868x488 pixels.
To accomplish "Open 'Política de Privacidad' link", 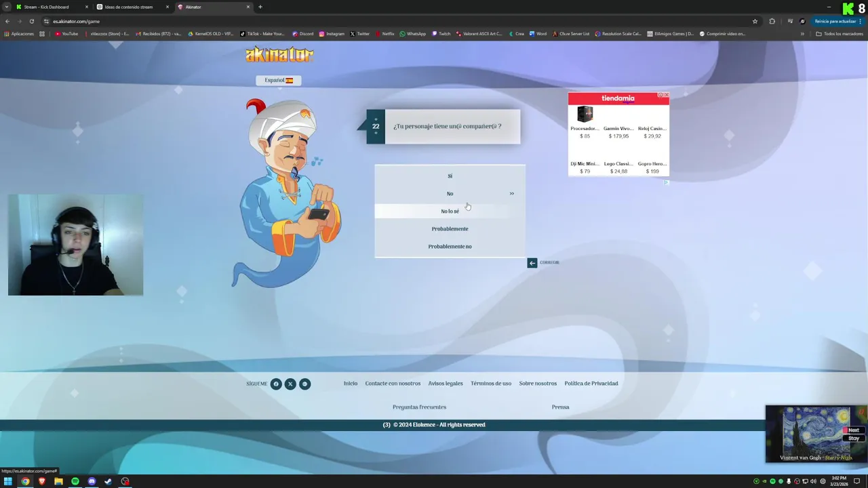I will tap(591, 384).
